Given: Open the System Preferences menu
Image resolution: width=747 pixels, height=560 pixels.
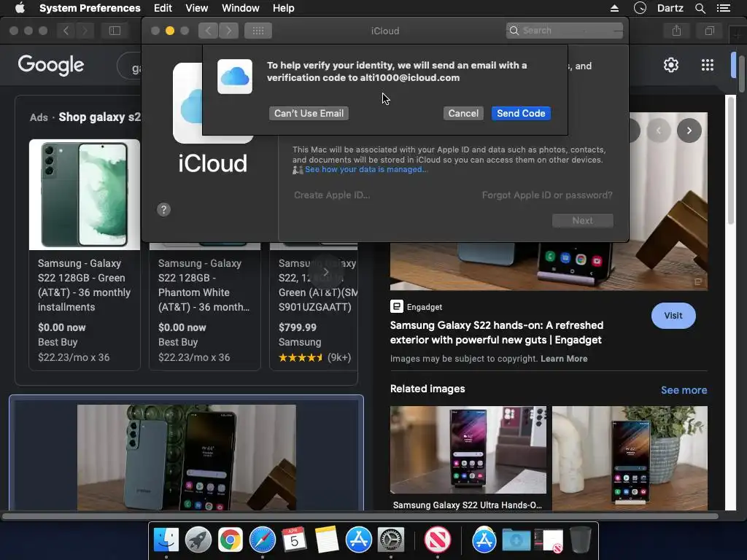Looking at the screenshot, I should click(x=90, y=8).
